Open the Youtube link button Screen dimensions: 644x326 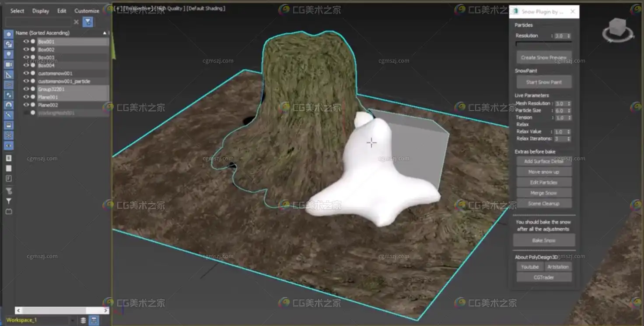[530, 266]
